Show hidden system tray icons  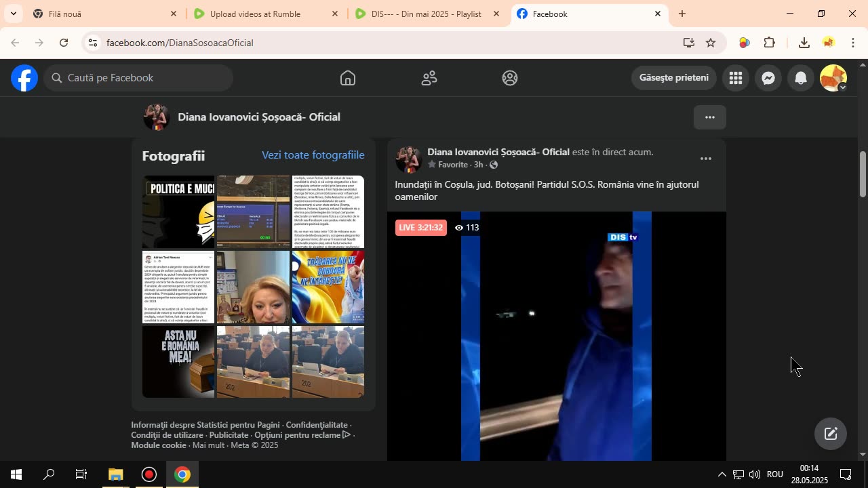pyautogui.click(x=722, y=474)
